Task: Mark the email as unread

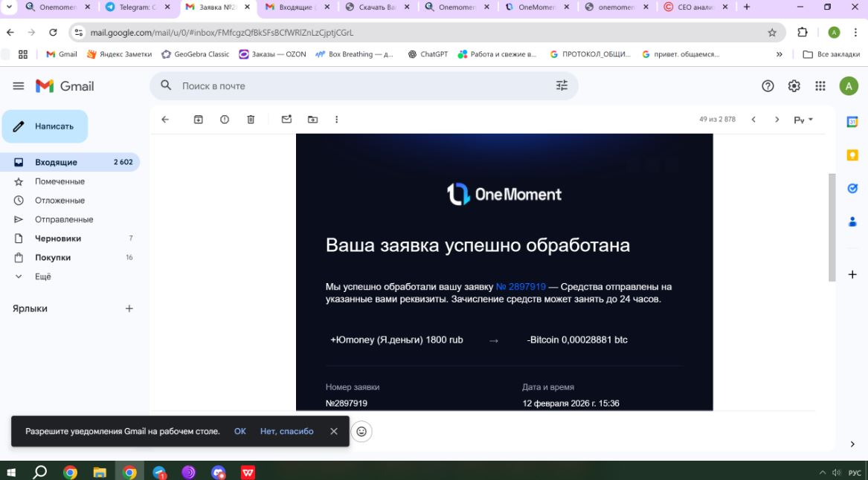Action: [286, 120]
